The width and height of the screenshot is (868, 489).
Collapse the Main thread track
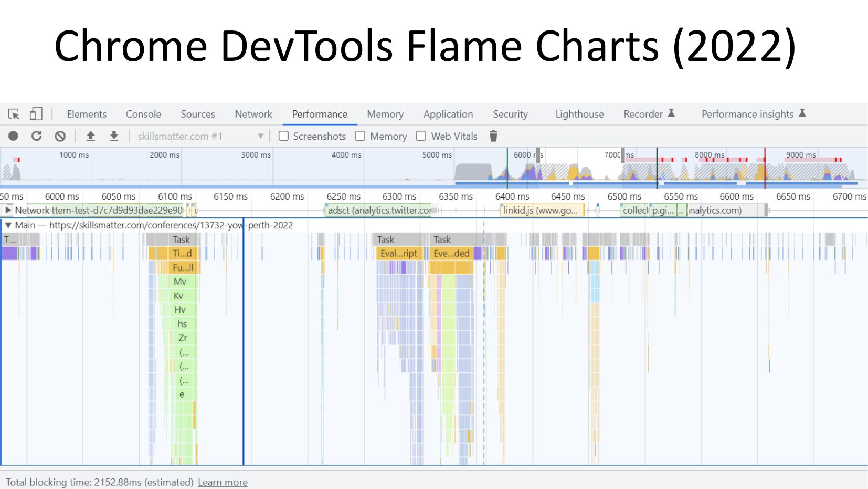pyautogui.click(x=8, y=225)
